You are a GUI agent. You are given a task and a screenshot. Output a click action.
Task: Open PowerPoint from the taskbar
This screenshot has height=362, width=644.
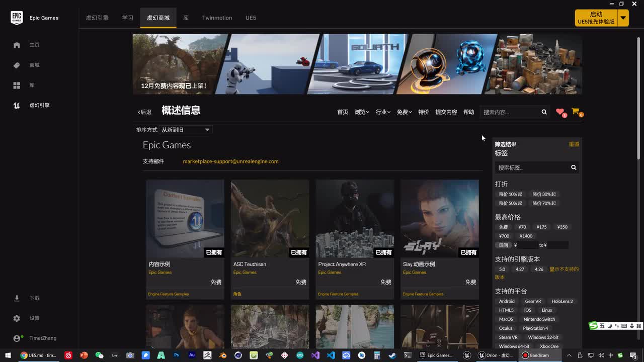(84, 355)
